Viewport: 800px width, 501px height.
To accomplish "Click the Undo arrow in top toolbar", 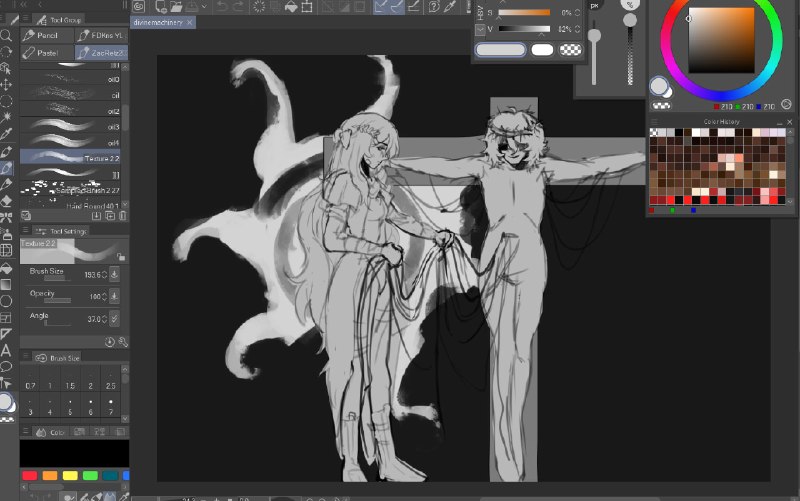I will (x=221, y=7).
